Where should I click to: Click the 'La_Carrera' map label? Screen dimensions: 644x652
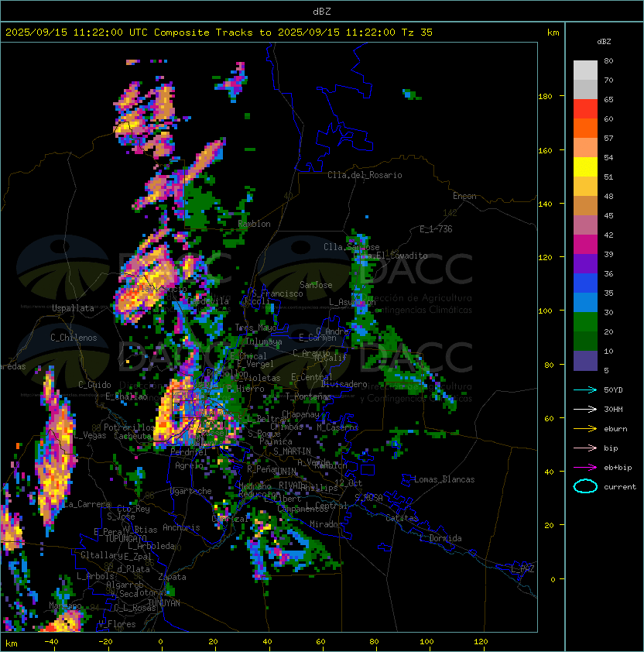(x=87, y=504)
